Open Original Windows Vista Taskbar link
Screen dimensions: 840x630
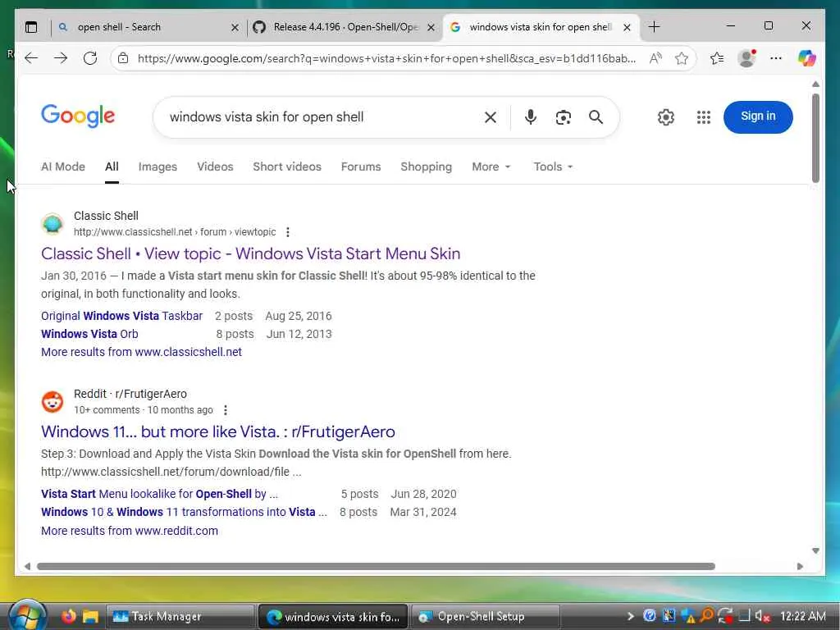pos(121,316)
